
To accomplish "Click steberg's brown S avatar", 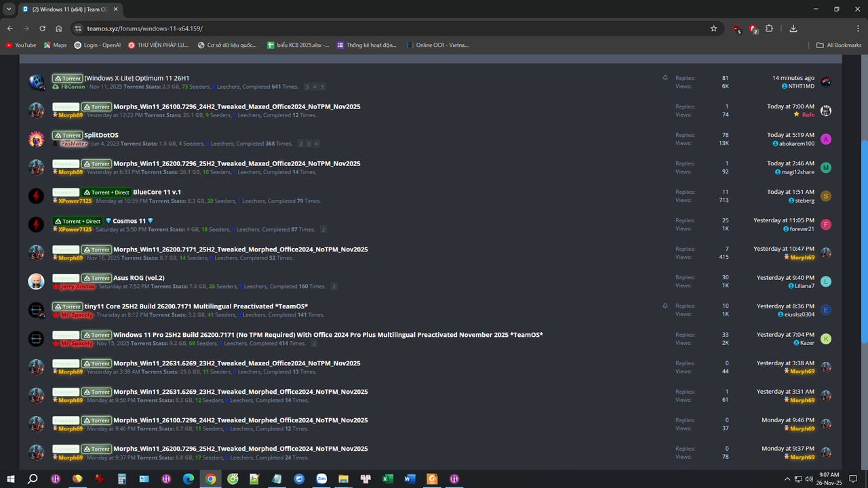I will tap(826, 196).
